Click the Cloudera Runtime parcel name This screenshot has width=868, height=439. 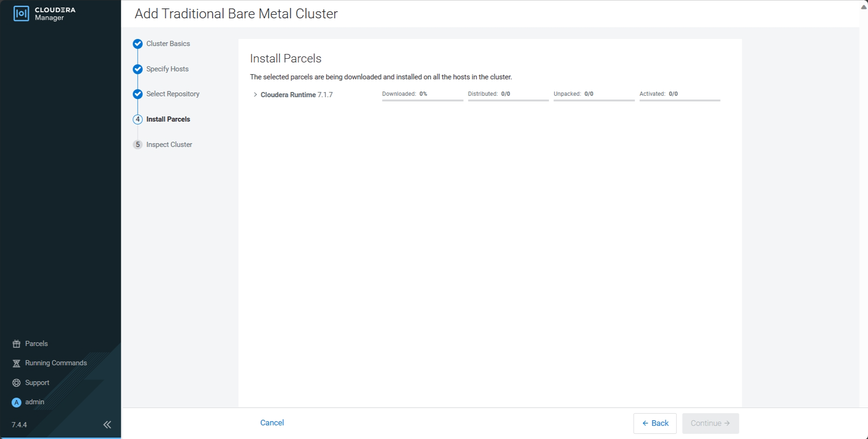click(288, 95)
